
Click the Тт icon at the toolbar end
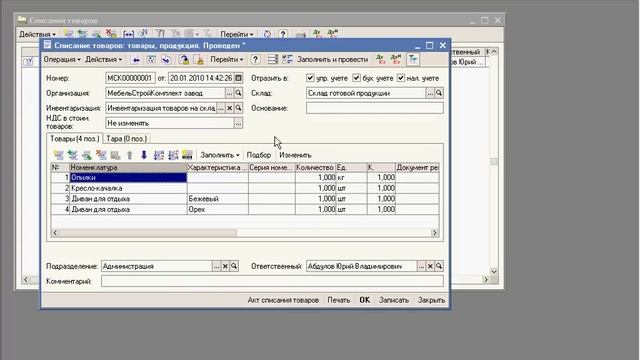[x=413, y=60]
